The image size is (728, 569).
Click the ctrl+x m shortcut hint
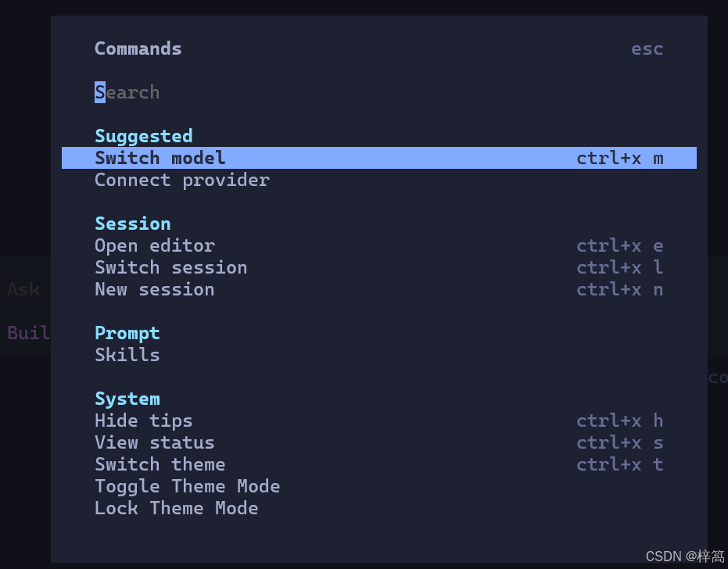click(x=620, y=158)
